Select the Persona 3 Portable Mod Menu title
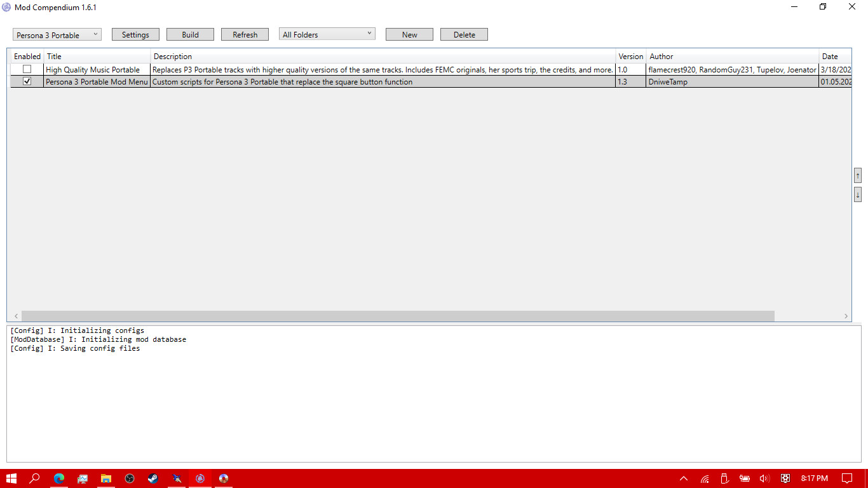This screenshot has width=868, height=488. point(97,82)
